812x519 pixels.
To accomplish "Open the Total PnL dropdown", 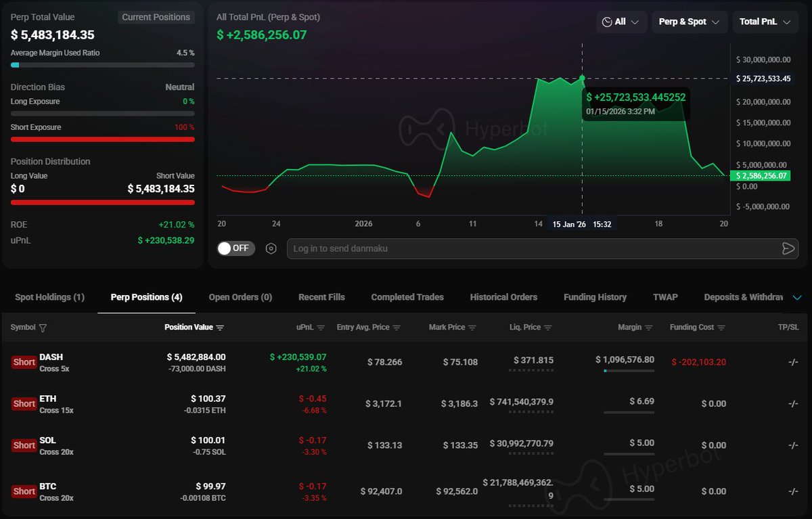I will 764,22.
